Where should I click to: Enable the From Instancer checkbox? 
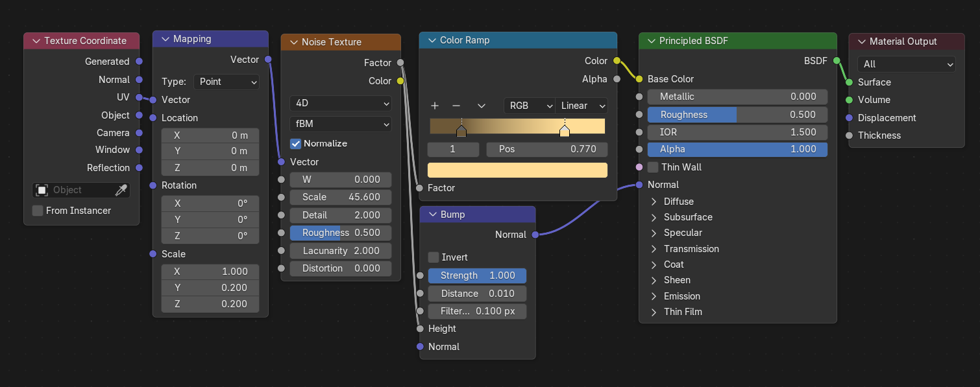click(38, 211)
